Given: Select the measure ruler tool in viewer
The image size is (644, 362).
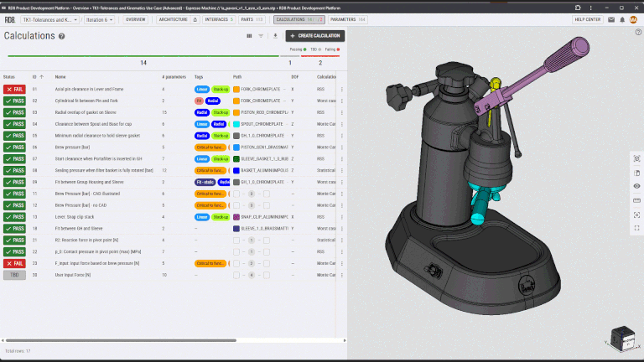Looking at the screenshot, I should (636, 201).
